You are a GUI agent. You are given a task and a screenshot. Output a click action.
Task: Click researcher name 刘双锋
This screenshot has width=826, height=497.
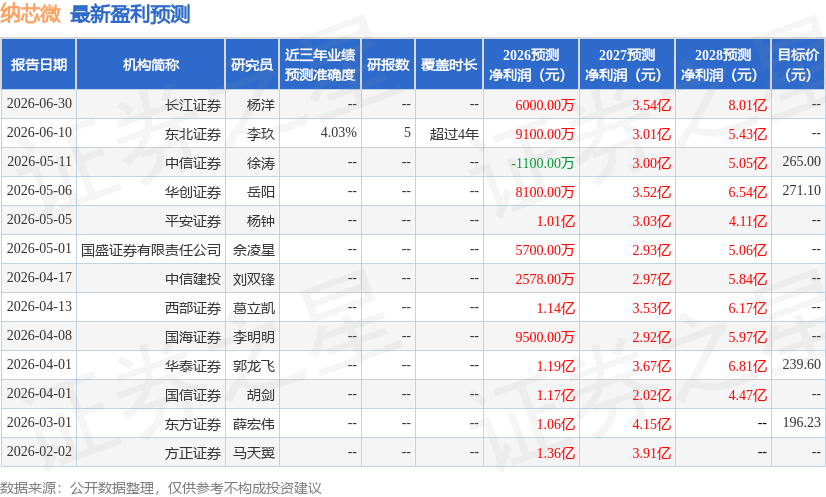[x=254, y=279]
